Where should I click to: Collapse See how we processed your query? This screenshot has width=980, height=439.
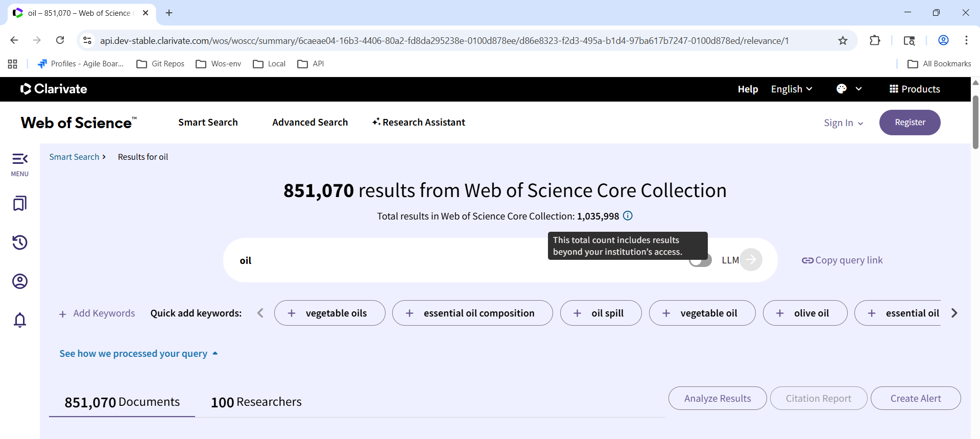click(139, 353)
